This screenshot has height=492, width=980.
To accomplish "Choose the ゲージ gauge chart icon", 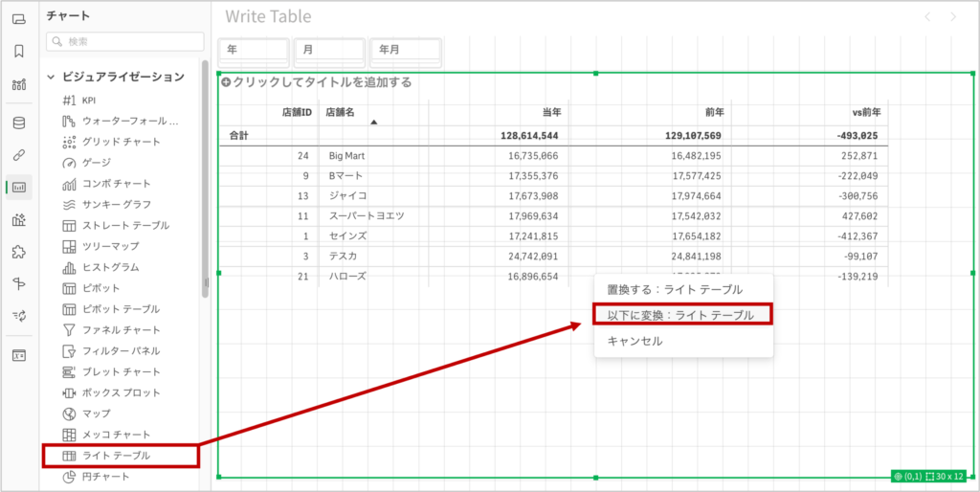I will click(x=69, y=163).
